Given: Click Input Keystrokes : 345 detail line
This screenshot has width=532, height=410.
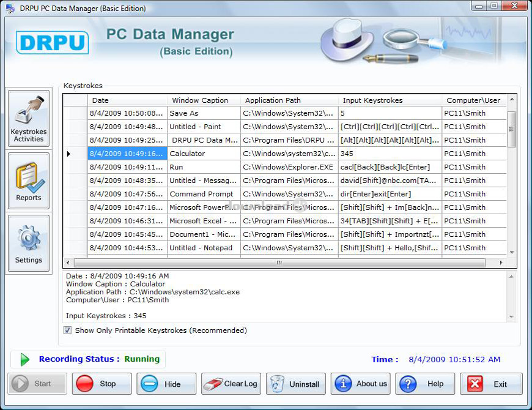Looking at the screenshot, I should [106, 316].
